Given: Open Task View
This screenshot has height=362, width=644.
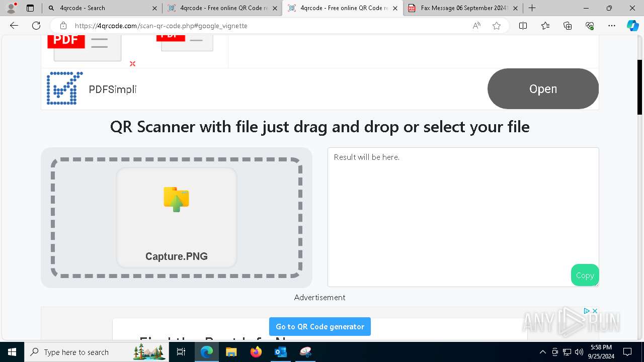Looking at the screenshot, I should 182,352.
